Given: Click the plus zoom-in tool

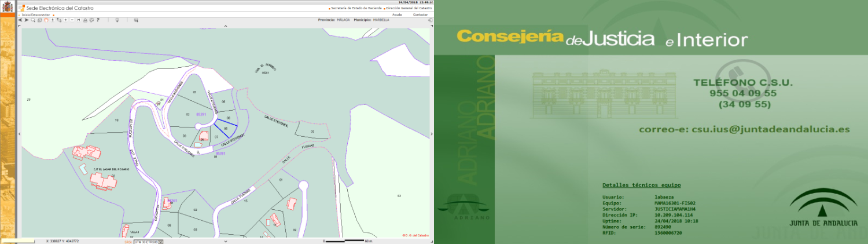Looking at the screenshot, I should click(65, 20).
